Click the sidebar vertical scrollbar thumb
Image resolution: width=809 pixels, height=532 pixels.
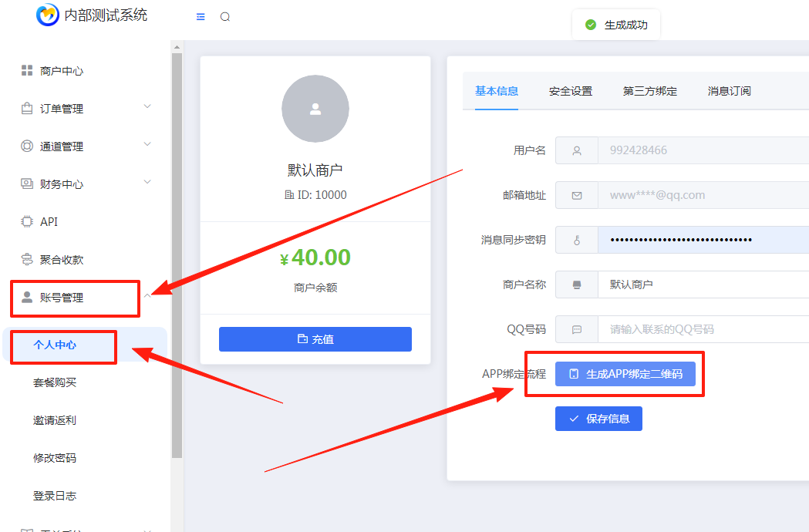click(177, 255)
